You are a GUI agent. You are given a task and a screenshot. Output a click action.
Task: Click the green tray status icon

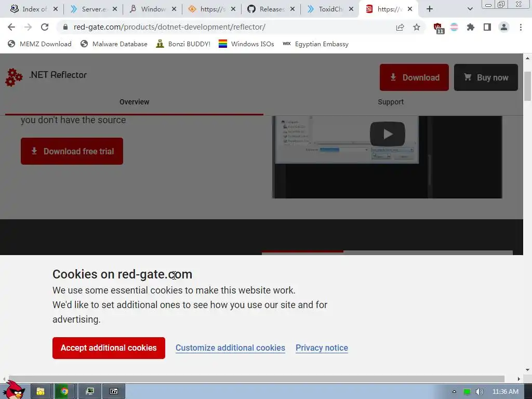pyautogui.click(x=467, y=392)
